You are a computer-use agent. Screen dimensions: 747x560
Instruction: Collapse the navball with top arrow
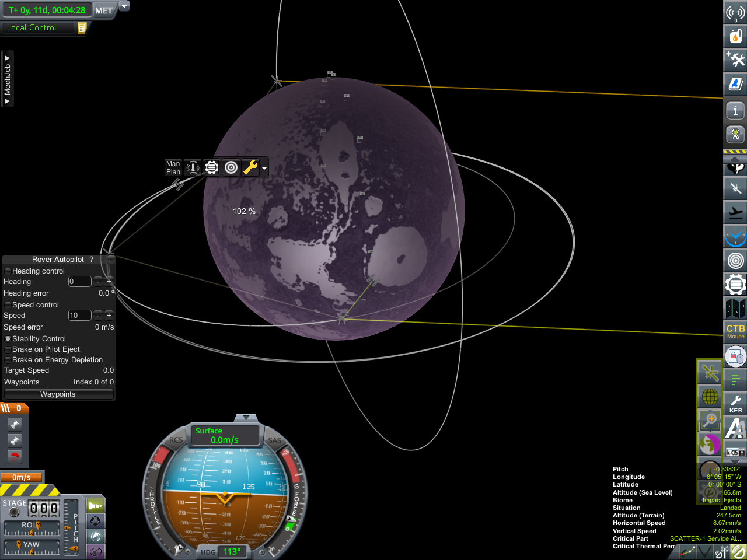pyautogui.click(x=246, y=418)
